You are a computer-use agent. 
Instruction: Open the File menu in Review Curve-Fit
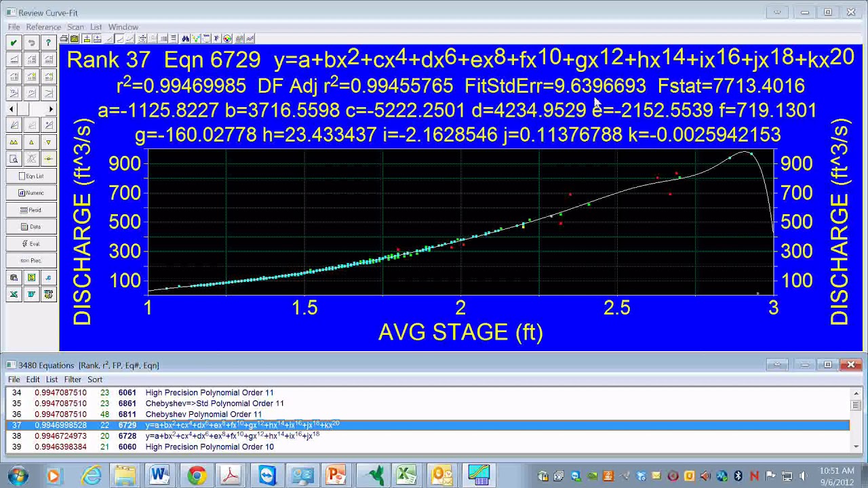coord(14,27)
